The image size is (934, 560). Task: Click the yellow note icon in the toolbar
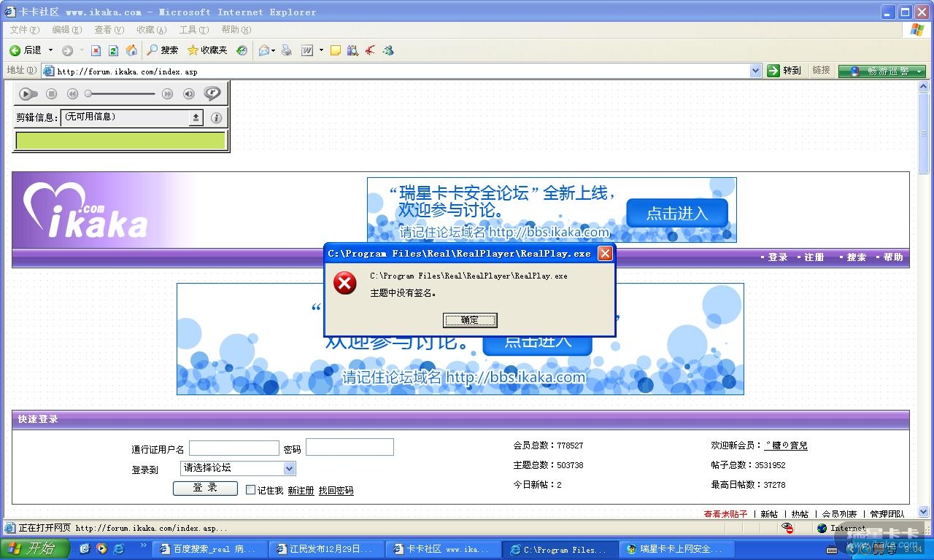point(336,50)
